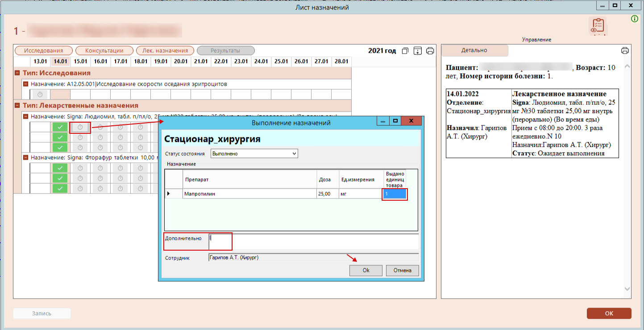Collapse the Тип: Лекарственные назначения group
This screenshot has height=330, width=644.
click(17, 106)
